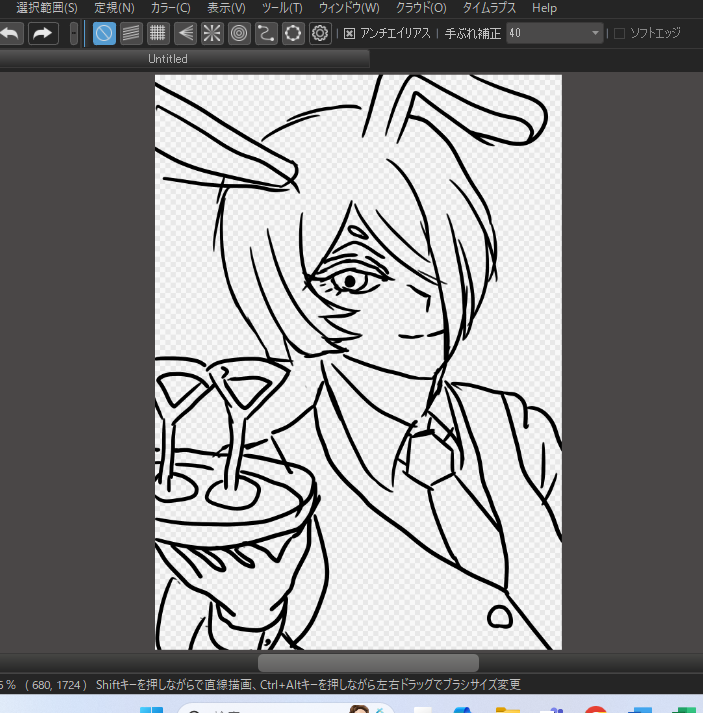Viewport: 703px width, 713px height.
Task: Open the タイムラプス menu
Action: point(489,8)
